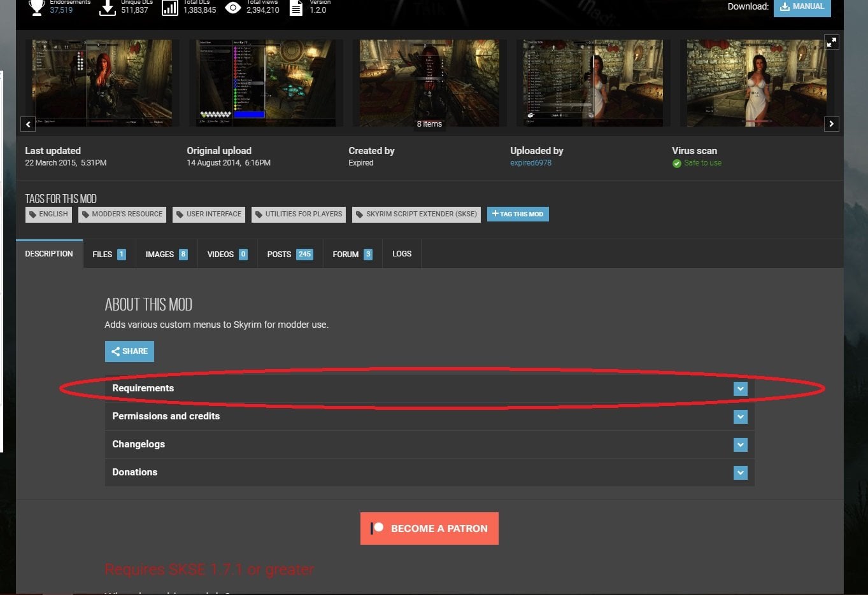Click the "14 August 2014, 6:16PM" date
The width and height of the screenshot is (868, 595).
[x=229, y=163]
